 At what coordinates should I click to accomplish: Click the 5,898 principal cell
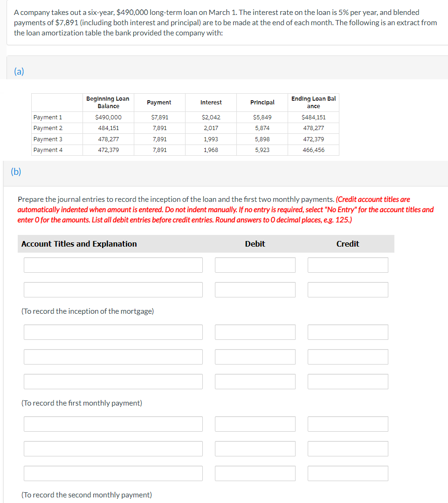(262, 139)
